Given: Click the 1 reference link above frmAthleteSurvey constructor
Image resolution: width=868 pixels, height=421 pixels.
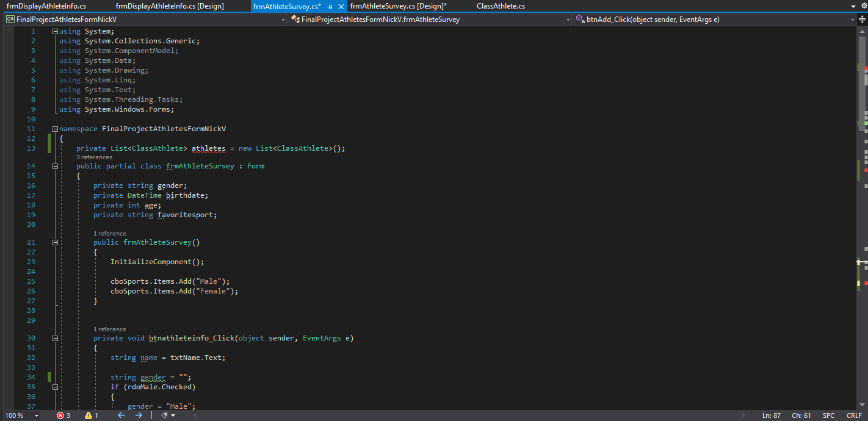Looking at the screenshot, I should pos(109,233).
